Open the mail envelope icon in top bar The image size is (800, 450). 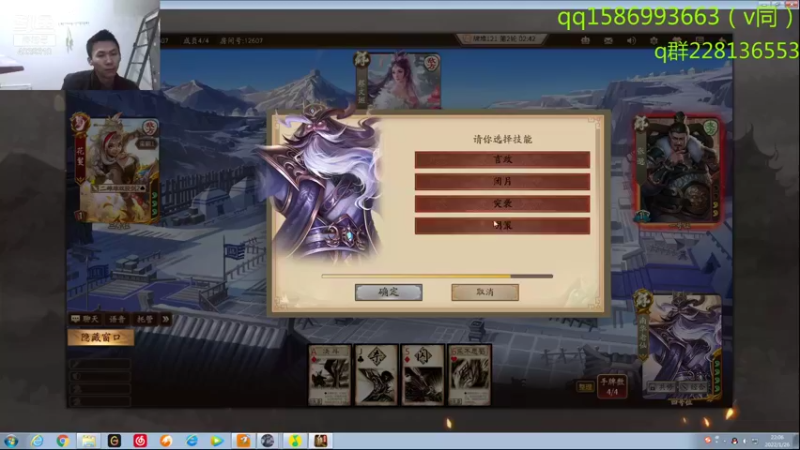pyautogui.click(x=608, y=40)
